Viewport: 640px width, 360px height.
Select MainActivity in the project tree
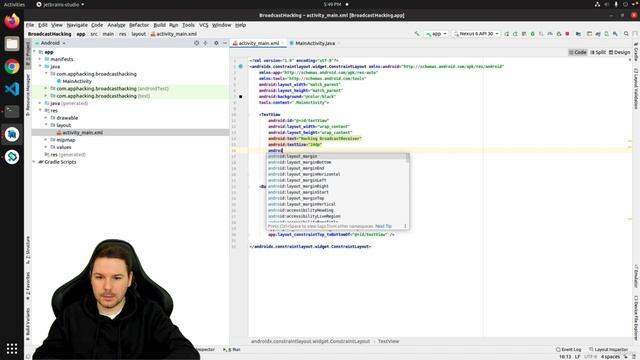(77, 81)
